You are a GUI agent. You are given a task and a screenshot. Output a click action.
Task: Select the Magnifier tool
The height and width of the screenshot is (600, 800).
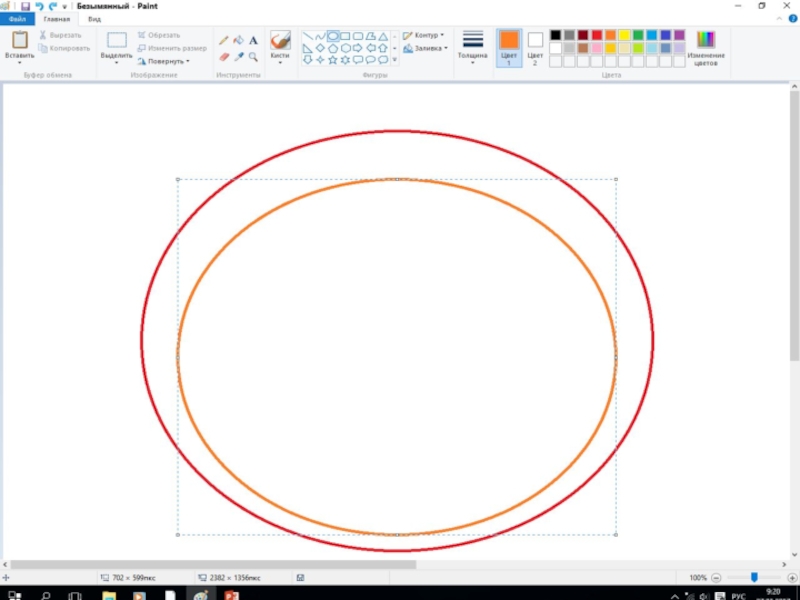[253, 57]
